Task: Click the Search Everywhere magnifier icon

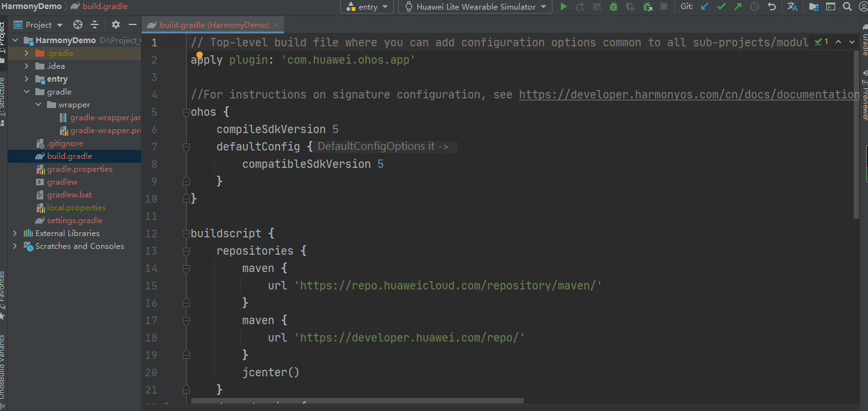Action: (848, 7)
